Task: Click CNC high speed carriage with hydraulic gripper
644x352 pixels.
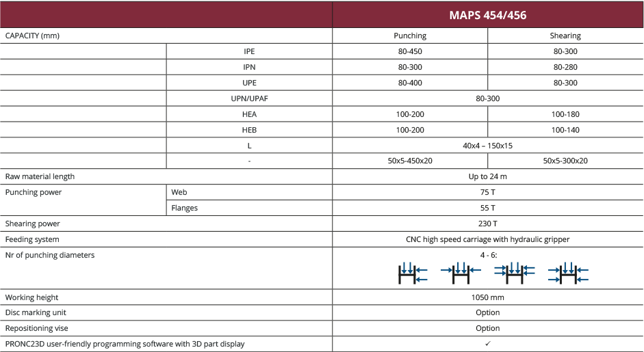Action: 487,239
